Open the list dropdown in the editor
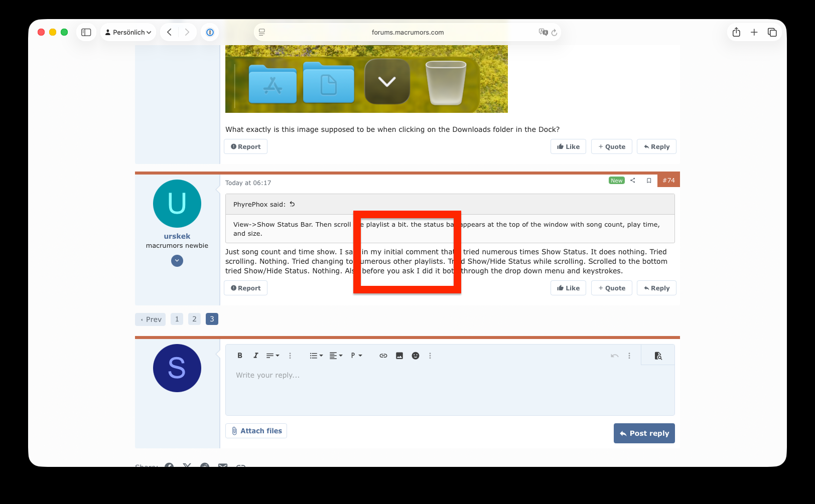 coord(316,356)
